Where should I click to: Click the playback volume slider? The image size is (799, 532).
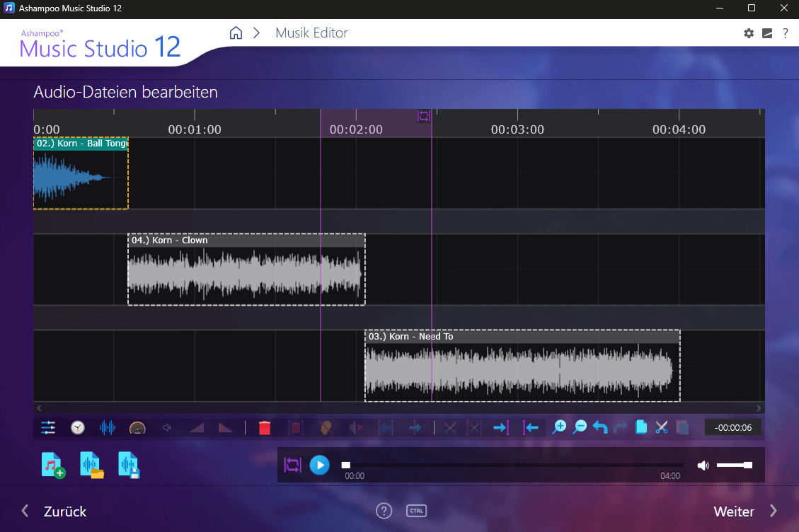click(734, 465)
